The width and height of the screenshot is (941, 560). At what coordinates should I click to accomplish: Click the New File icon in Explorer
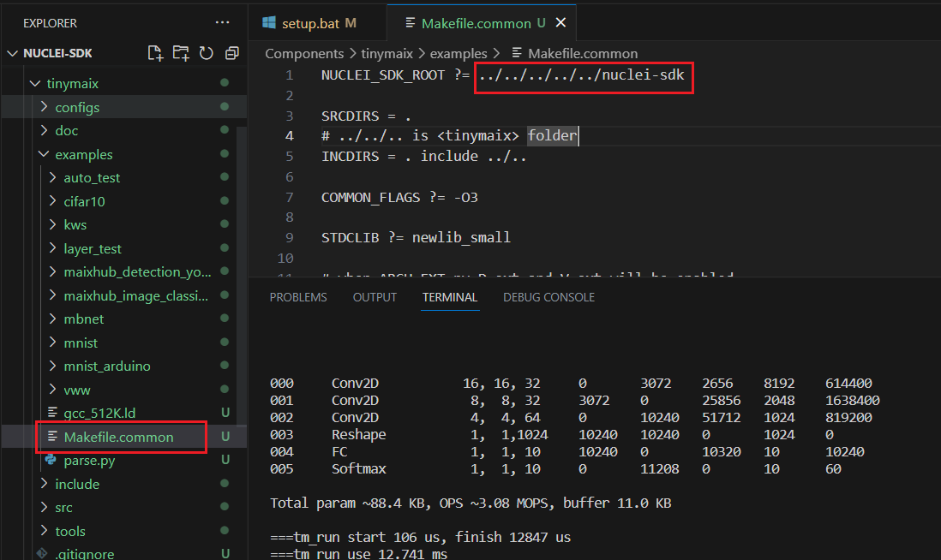[x=155, y=53]
